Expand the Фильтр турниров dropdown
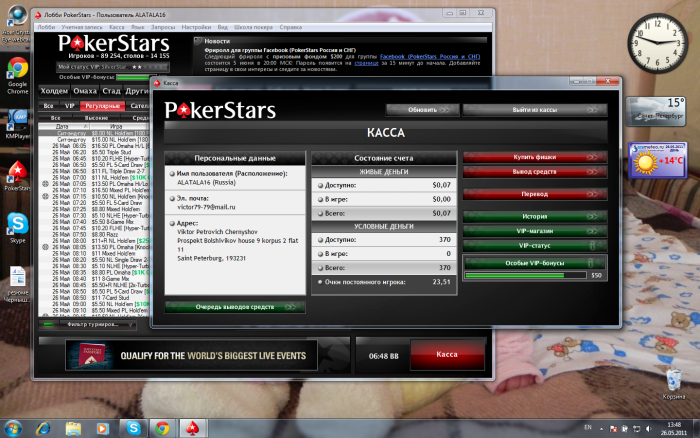Viewport: 700px width, 438px height. 96,325
